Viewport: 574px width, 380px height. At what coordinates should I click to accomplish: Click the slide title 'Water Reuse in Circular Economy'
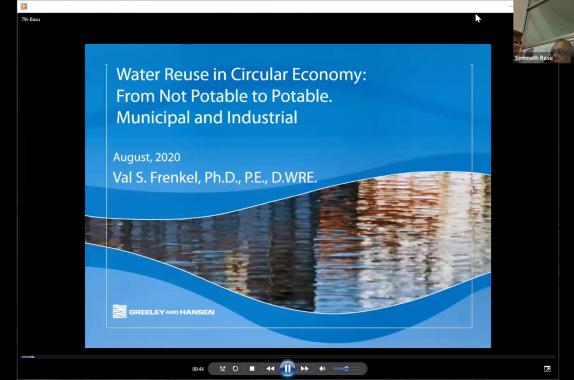pos(241,74)
